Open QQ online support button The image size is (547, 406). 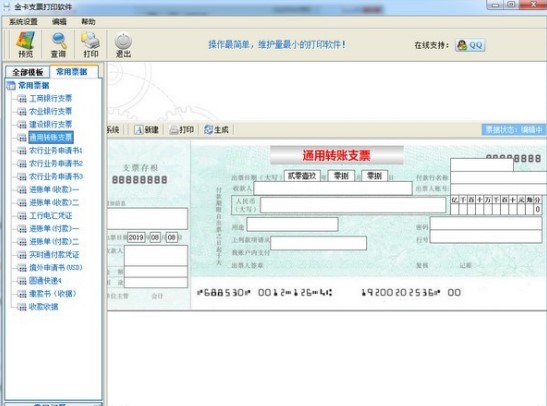point(470,45)
